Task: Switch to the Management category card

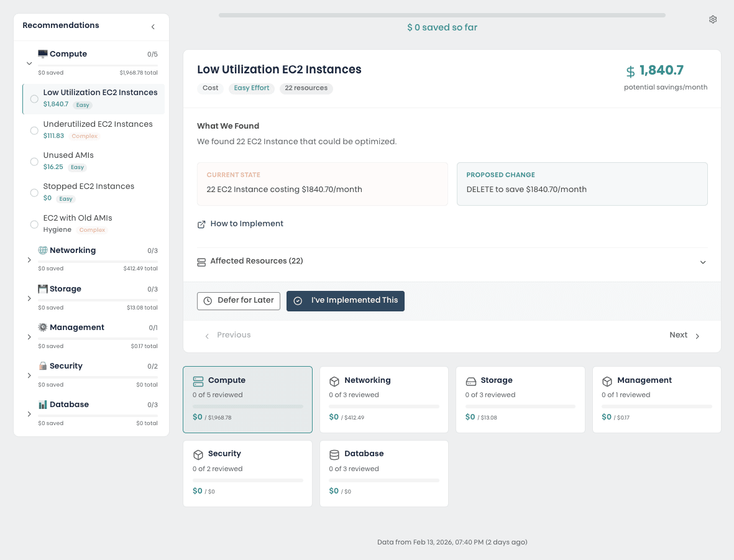Action: coord(656,399)
